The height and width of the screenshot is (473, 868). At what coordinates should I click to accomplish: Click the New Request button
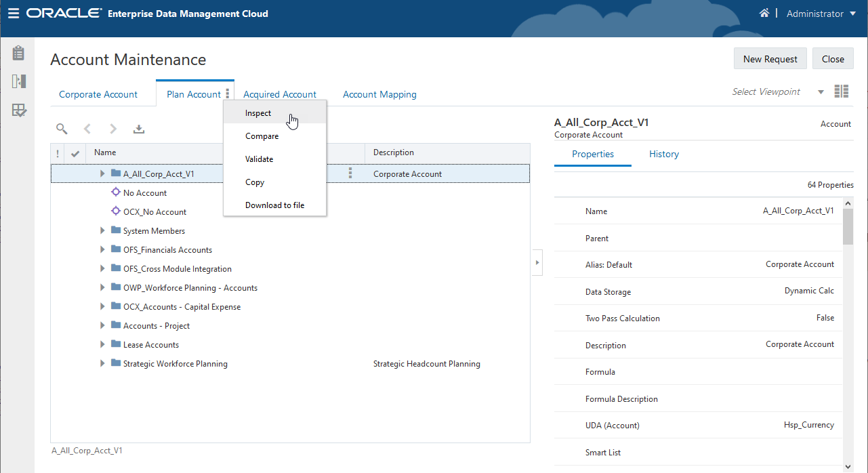pyautogui.click(x=770, y=58)
